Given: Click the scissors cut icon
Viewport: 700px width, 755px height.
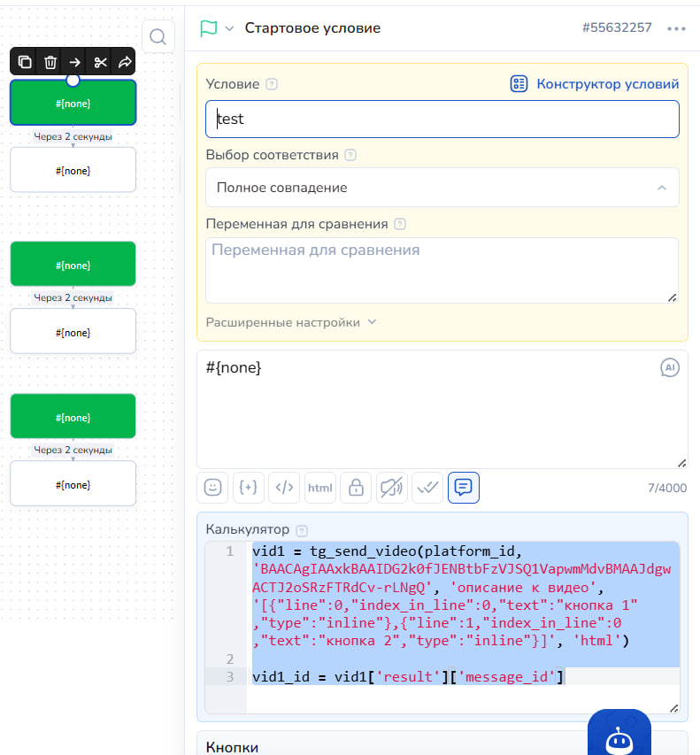Looking at the screenshot, I should [x=100, y=62].
